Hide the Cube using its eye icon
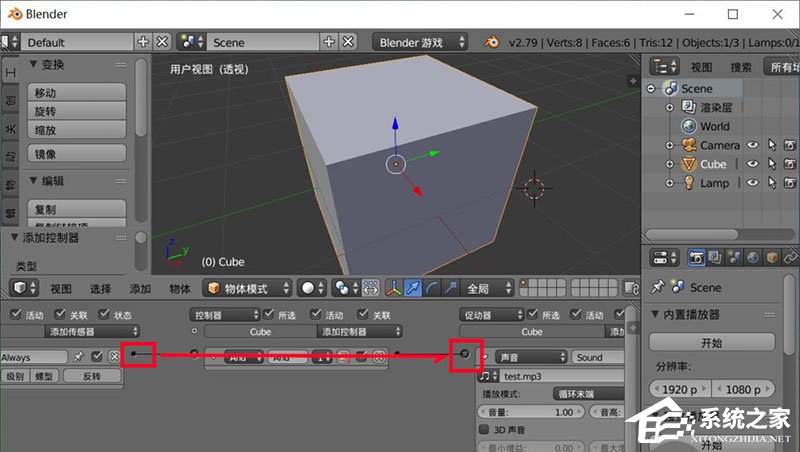The image size is (800, 452). (753, 164)
